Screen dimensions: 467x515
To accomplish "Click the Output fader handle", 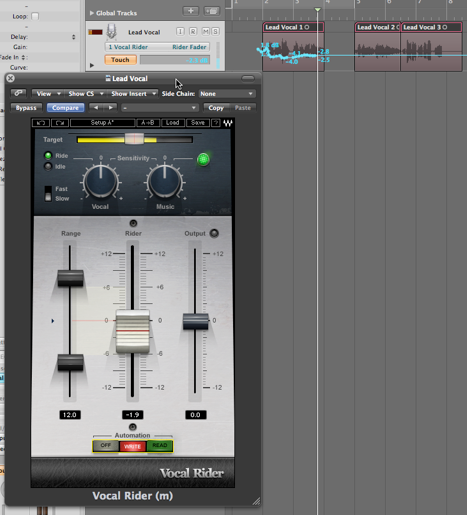I will pos(196,321).
